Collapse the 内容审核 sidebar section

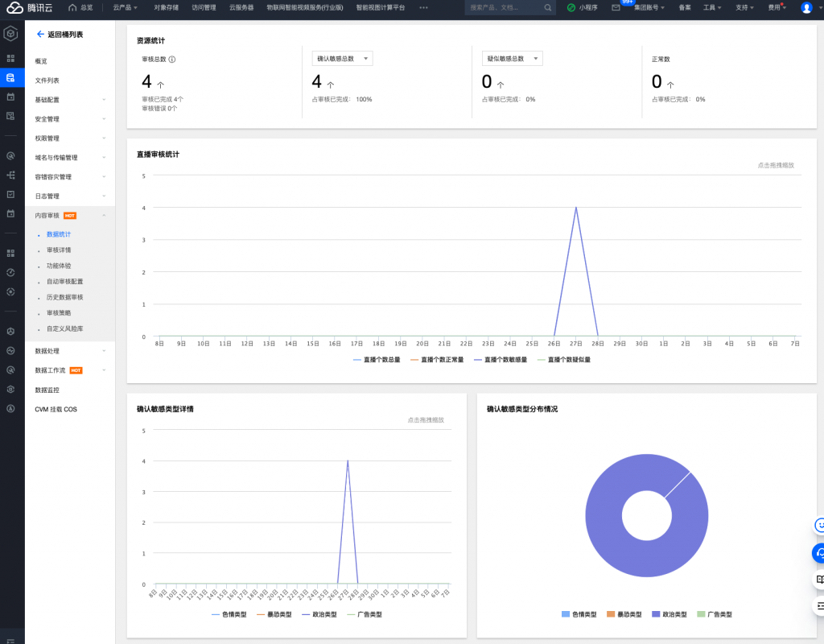tap(70, 216)
